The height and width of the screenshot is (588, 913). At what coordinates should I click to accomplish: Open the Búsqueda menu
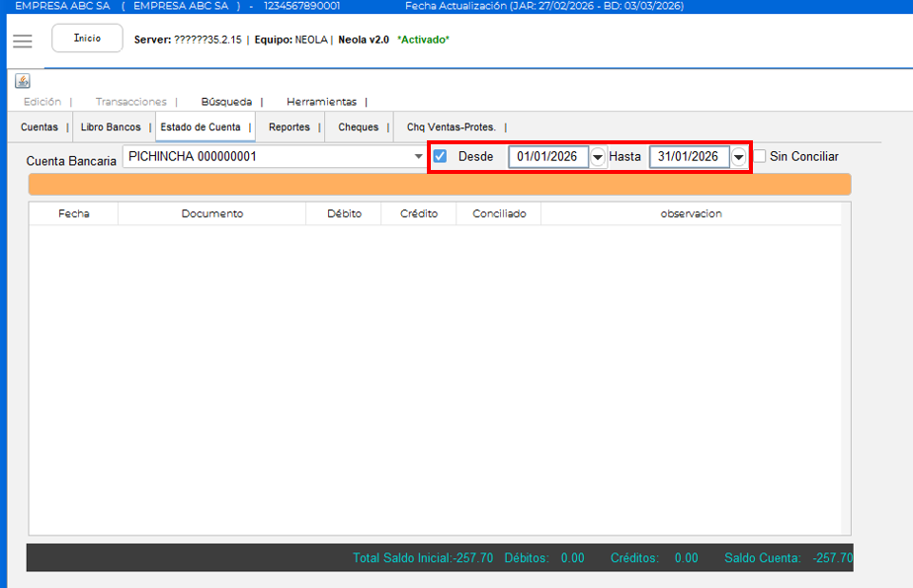226,102
